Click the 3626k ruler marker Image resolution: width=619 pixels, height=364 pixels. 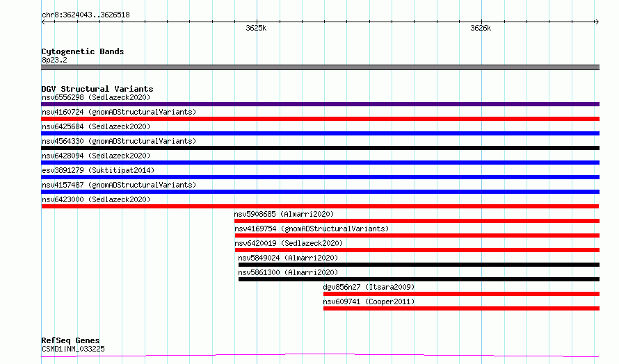tap(481, 28)
